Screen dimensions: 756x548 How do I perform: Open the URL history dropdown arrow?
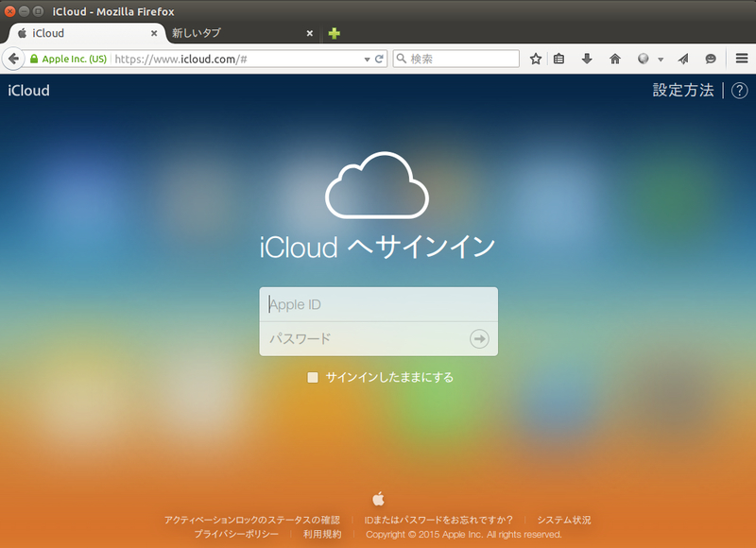367,60
